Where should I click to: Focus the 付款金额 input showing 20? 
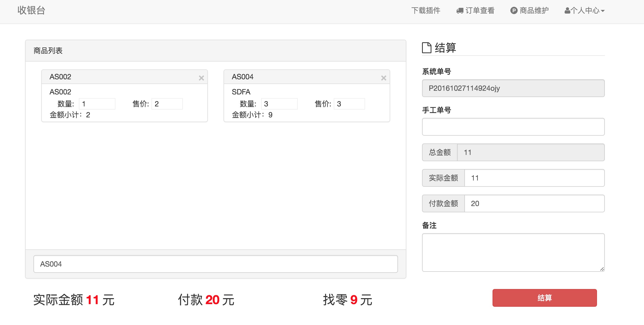coord(534,203)
